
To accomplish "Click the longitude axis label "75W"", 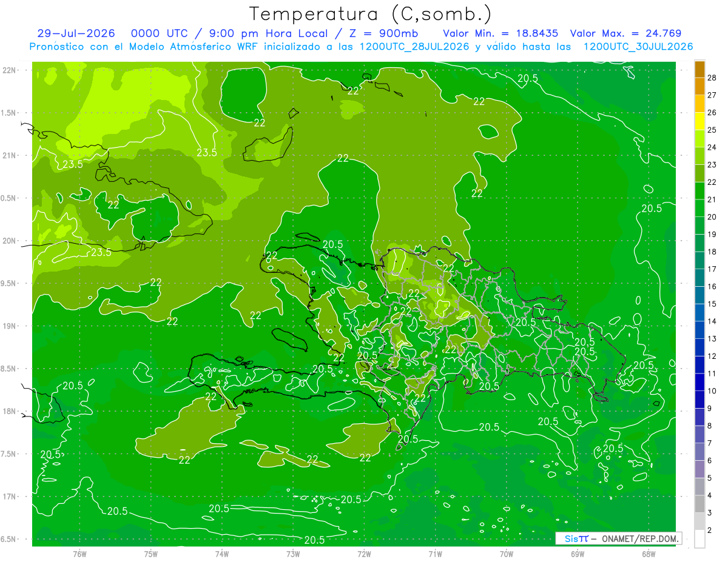I will click(151, 554).
